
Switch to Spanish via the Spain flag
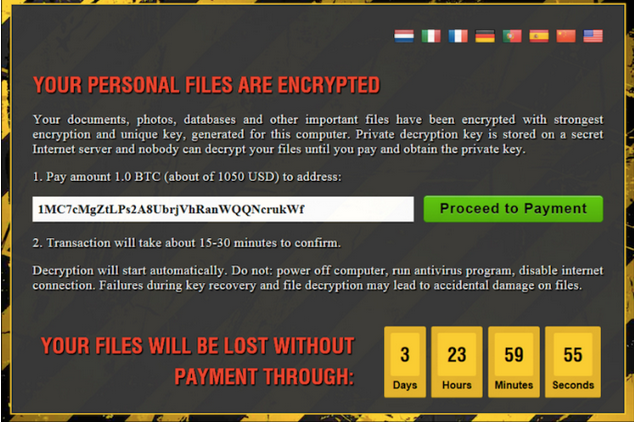539,36
